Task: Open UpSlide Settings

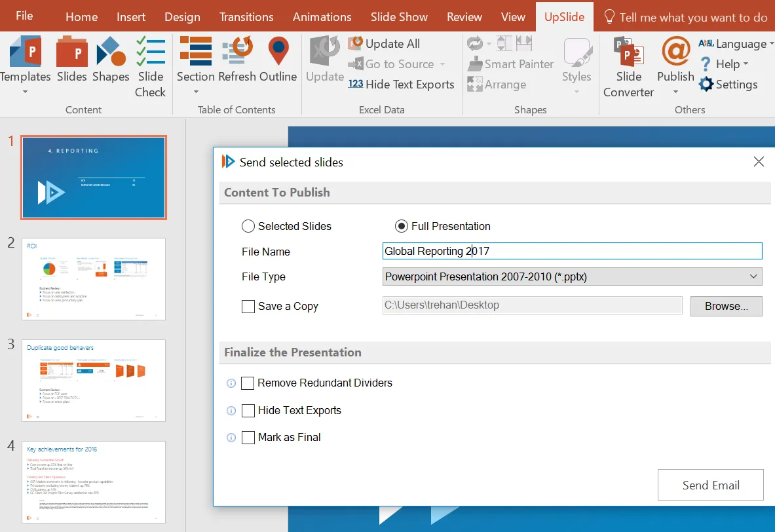Action: (727, 84)
